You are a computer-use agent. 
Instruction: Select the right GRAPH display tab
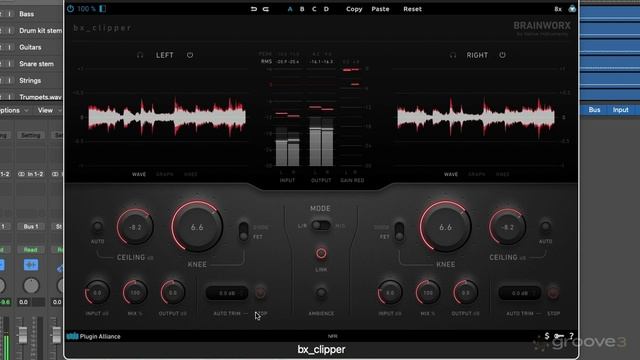click(x=477, y=174)
